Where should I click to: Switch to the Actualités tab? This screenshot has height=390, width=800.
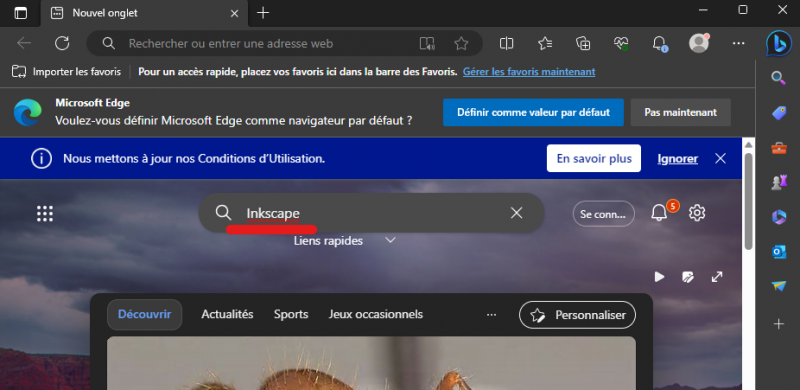(x=227, y=314)
